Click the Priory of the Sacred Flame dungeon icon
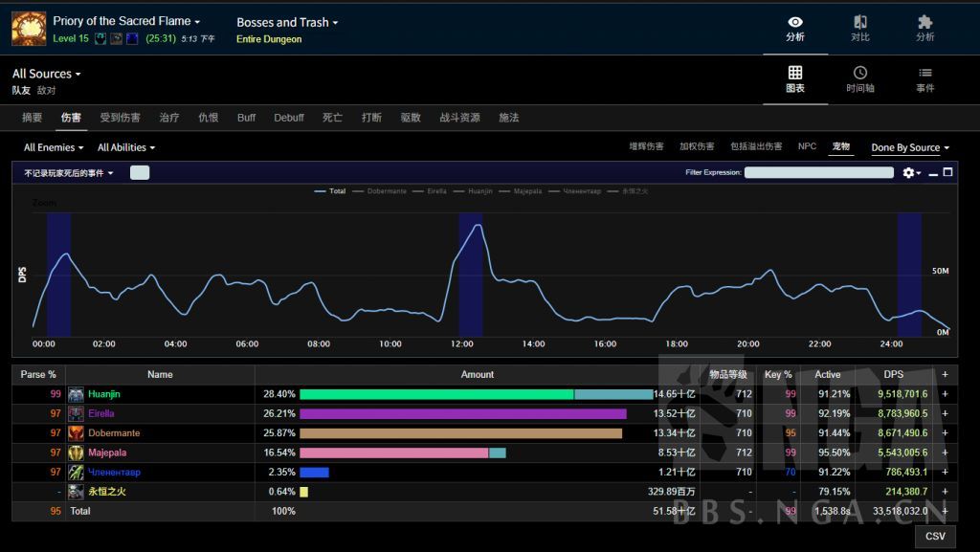This screenshot has width=980, height=552. point(29,29)
